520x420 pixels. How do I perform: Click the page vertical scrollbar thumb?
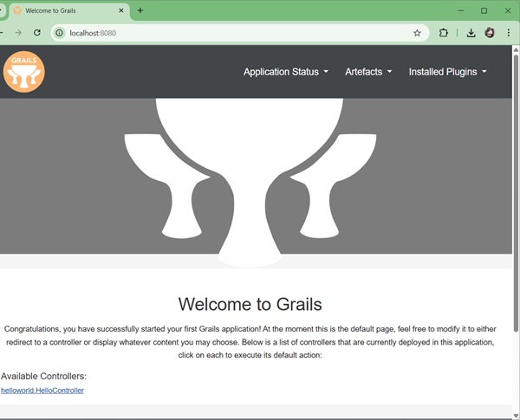[516, 192]
